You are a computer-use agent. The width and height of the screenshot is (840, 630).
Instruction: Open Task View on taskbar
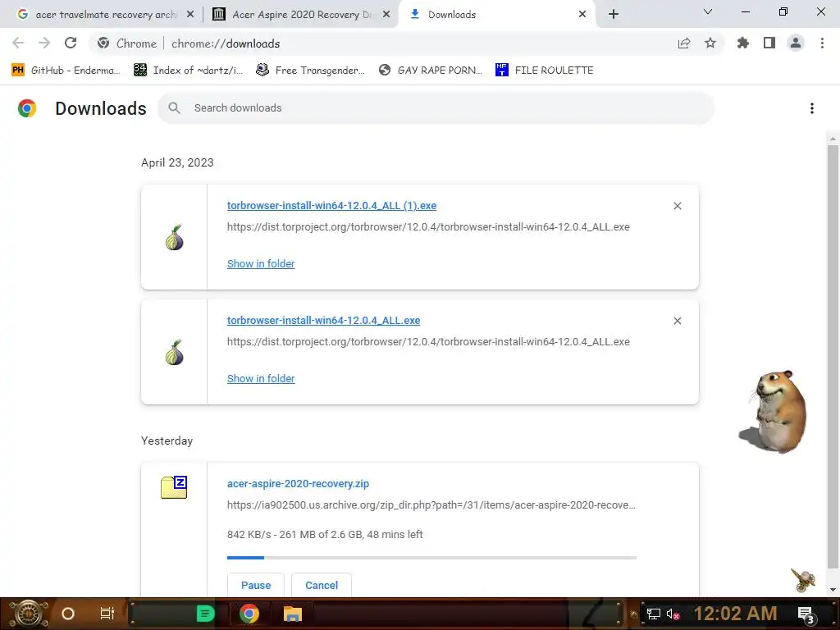click(x=107, y=614)
